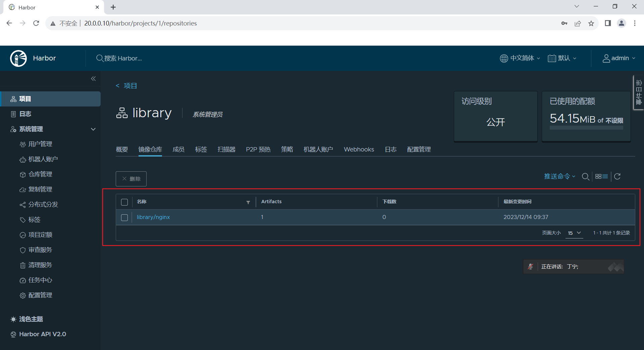This screenshot has height=350, width=644.
Task: Open the P2P 预热 tab
Action: pos(258,149)
